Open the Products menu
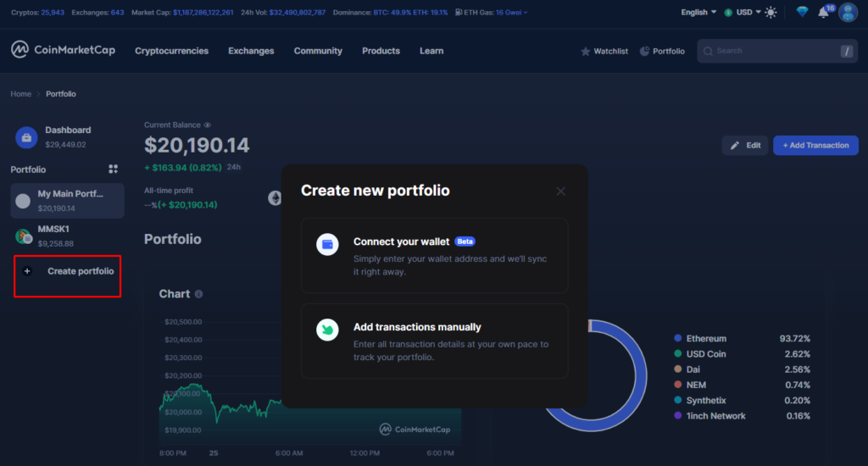Image resolution: width=868 pixels, height=466 pixels. (x=381, y=51)
